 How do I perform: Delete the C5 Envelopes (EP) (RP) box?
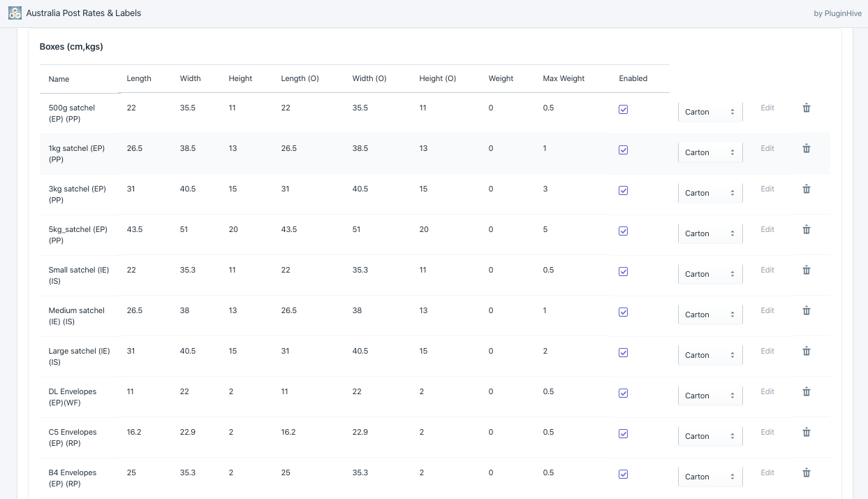coord(807,432)
